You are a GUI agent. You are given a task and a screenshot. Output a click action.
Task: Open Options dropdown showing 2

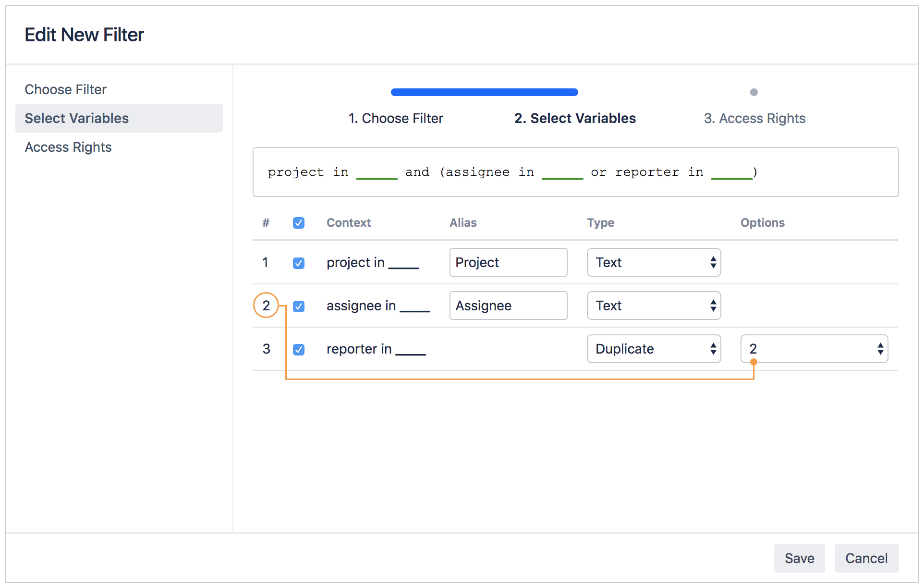click(814, 349)
